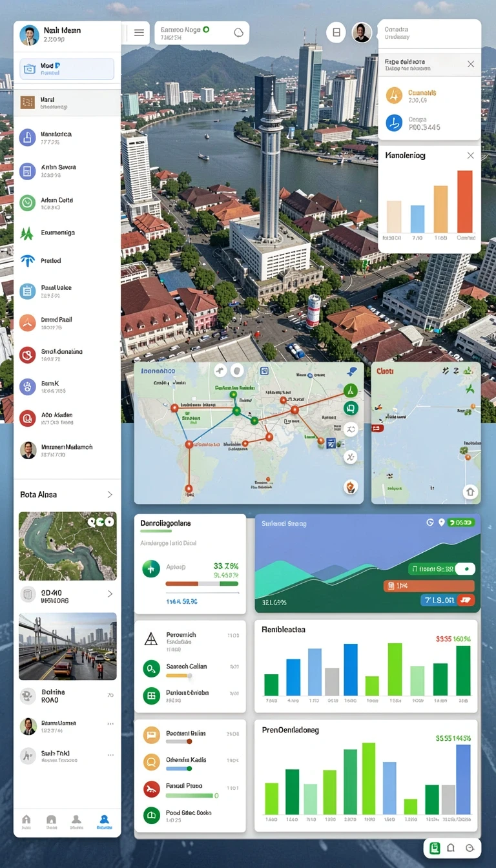This screenshot has height=868, width=496.
Task: Select the green Arkan Cattd icon
Action: [x=27, y=203]
